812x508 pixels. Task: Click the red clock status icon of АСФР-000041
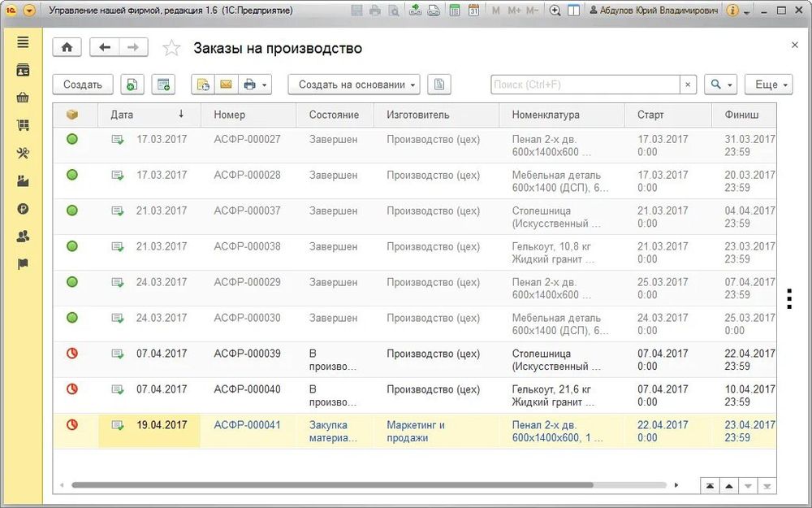pos(72,424)
